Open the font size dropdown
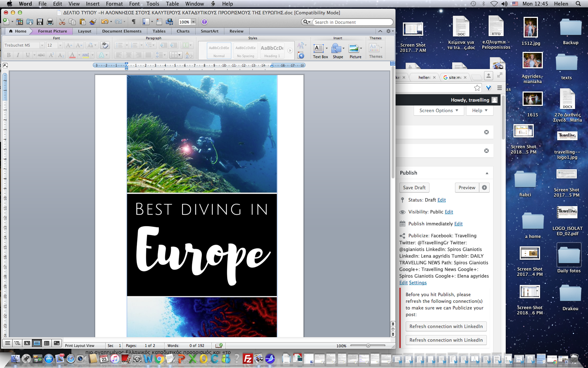This screenshot has width=588, height=368. pos(60,45)
